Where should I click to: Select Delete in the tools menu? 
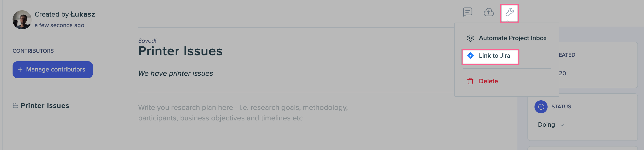(482, 81)
